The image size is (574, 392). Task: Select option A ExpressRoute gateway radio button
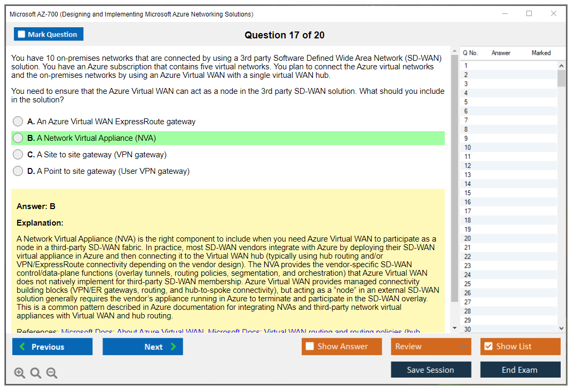(x=18, y=122)
